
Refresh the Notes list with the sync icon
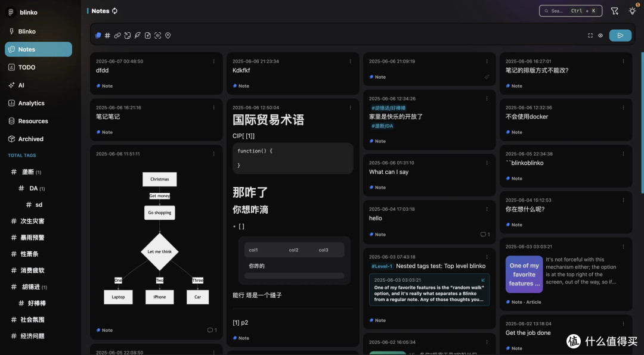click(114, 11)
